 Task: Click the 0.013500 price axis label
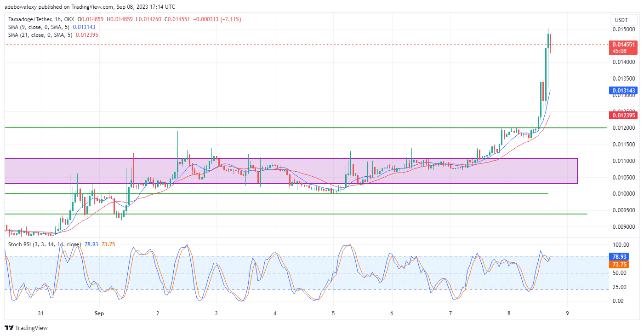[623, 78]
